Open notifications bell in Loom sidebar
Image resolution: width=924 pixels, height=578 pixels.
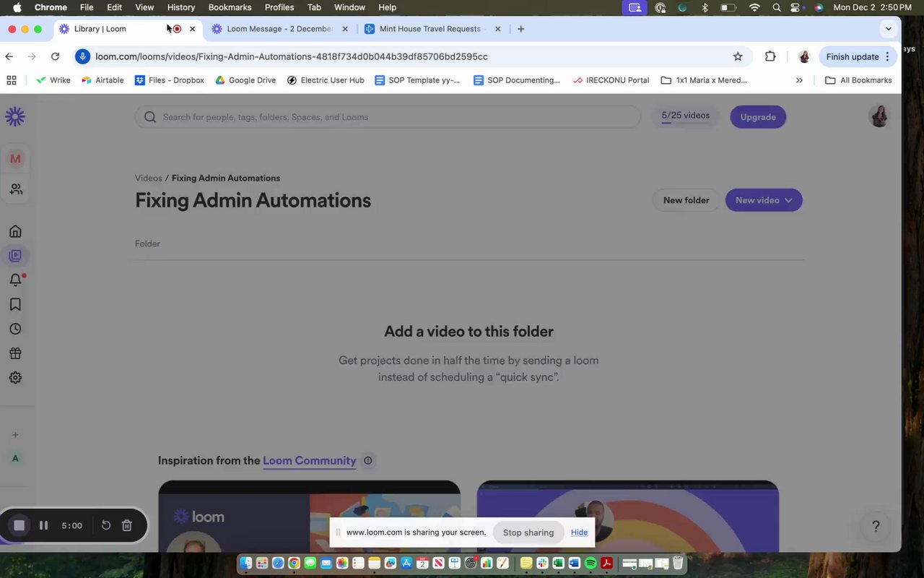(x=15, y=280)
